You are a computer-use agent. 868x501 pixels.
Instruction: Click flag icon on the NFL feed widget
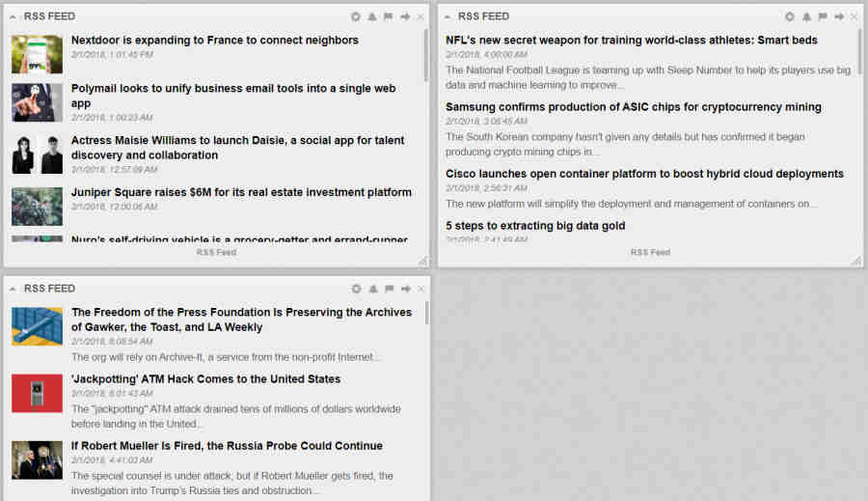pos(823,16)
